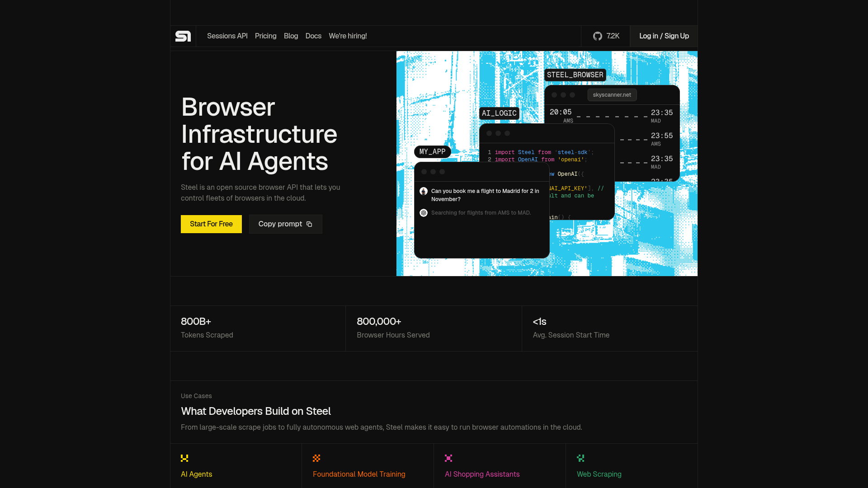Screen dimensions: 868x488
Task: Open the AI Agents use case
Action: (x=197, y=474)
